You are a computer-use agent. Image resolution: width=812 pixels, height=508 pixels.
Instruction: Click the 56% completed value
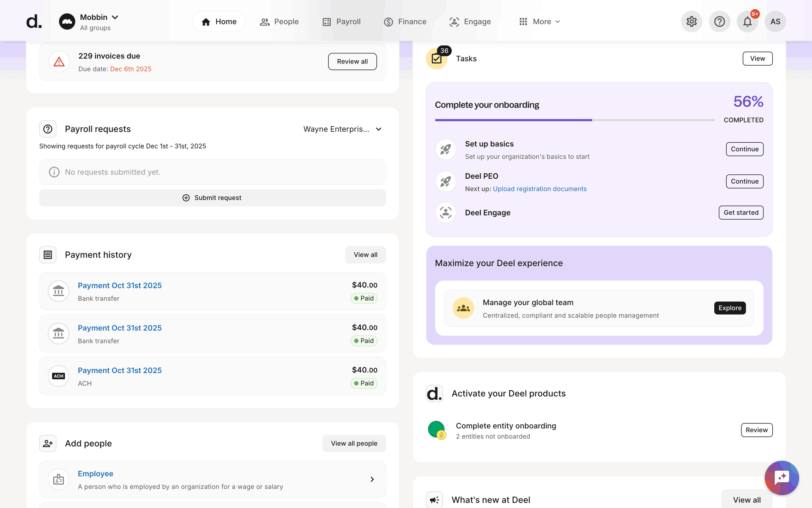[x=748, y=102]
